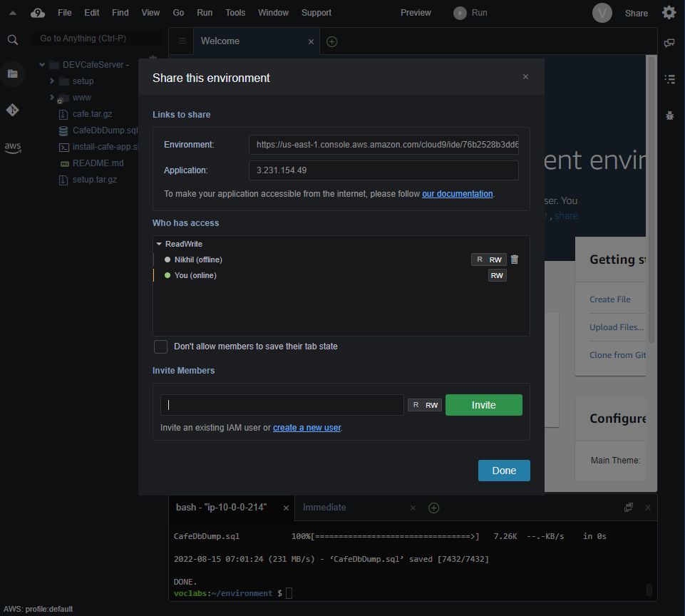Expand the www folder
The image size is (685, 616).
pos(52,97)
